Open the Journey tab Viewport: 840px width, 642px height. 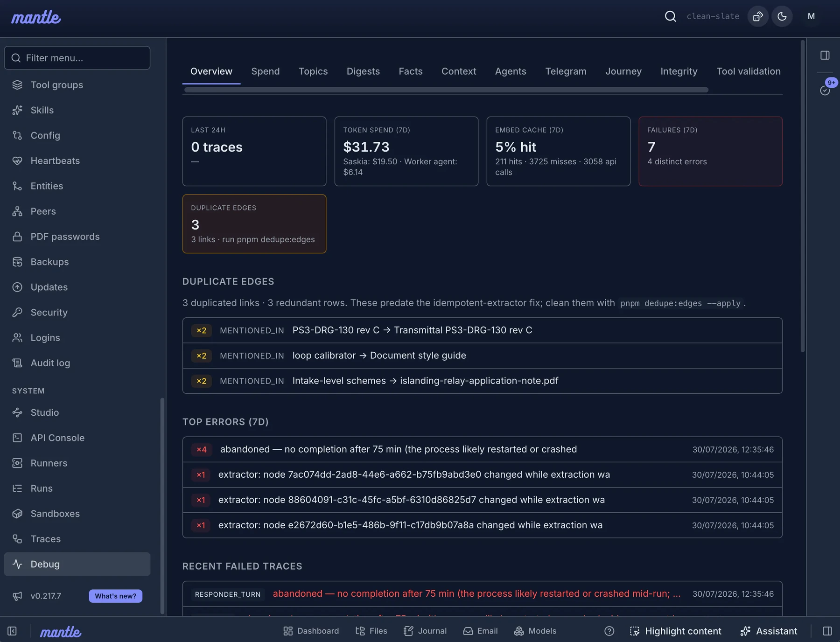coord(623,71)
